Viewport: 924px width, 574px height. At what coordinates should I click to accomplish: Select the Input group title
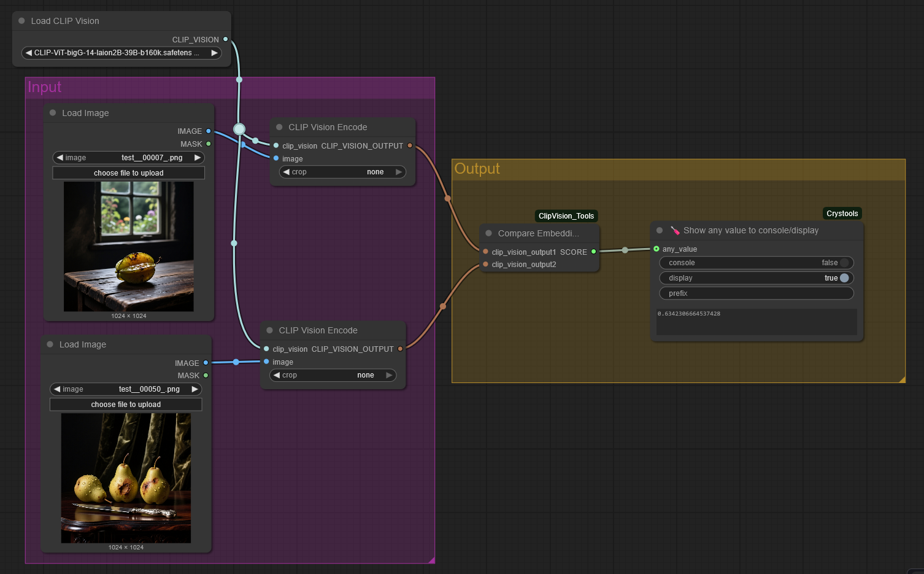click(x=45, y=87)
